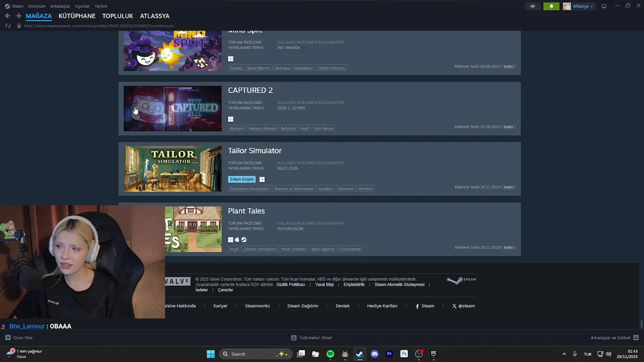Open Steam announcements megaphone icon

point(532,6)
